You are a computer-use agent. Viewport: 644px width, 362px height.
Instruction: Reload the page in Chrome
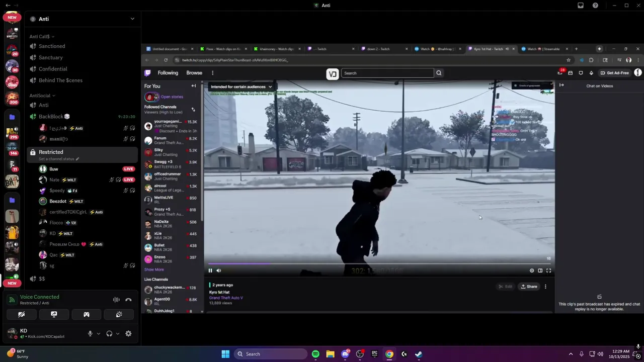coord(166,60)
